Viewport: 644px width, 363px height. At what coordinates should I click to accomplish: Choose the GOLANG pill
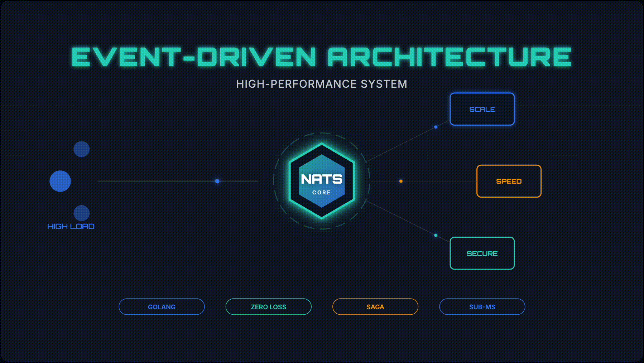click(x=162, y=307)
